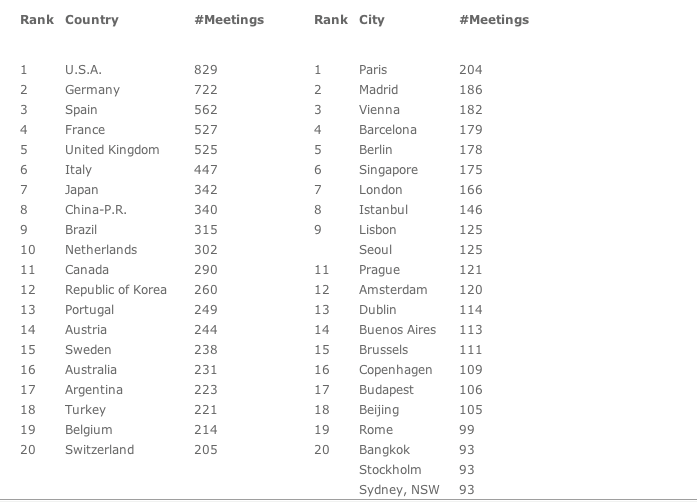Select Stockholm in the city list
The image size is (697, 502).
pos(390,470)
